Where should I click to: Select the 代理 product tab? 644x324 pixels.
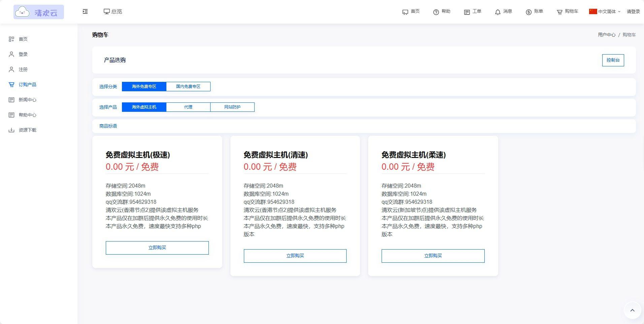click(x=188, y=107)
